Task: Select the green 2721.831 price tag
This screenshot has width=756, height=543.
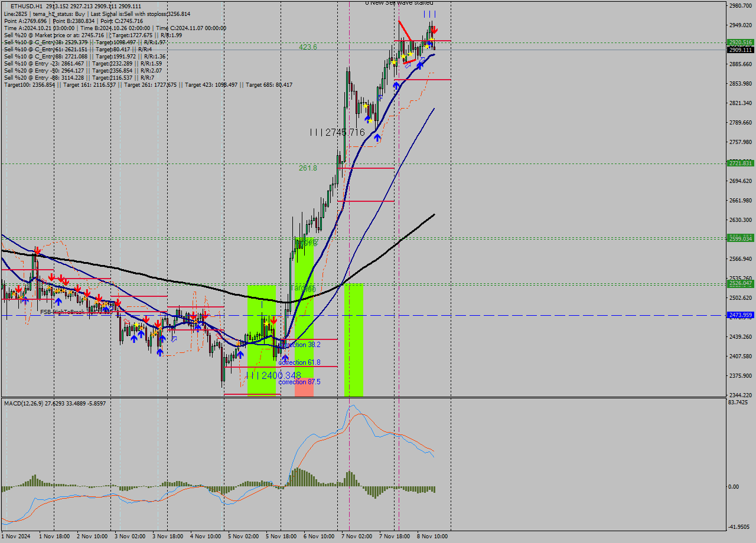Action: [741, 163]
